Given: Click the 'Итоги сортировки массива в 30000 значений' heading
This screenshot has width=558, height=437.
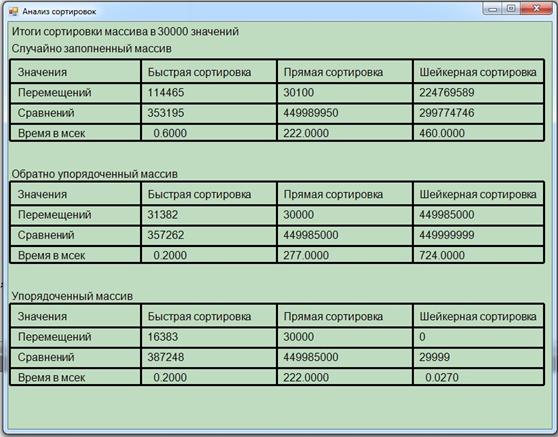Looking at the screenshot, I should point(125,32).
